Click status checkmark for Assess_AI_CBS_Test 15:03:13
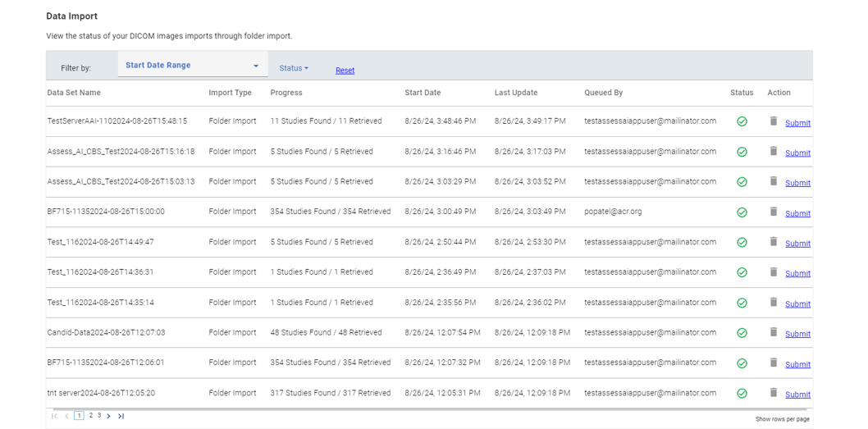This screenshot has height=429, width=868. [742, 181]
